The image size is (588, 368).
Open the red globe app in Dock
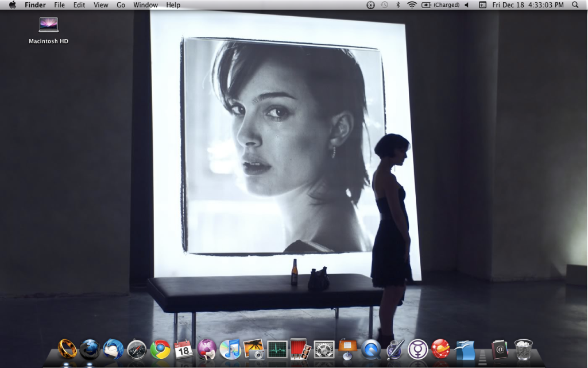[440, 349]
